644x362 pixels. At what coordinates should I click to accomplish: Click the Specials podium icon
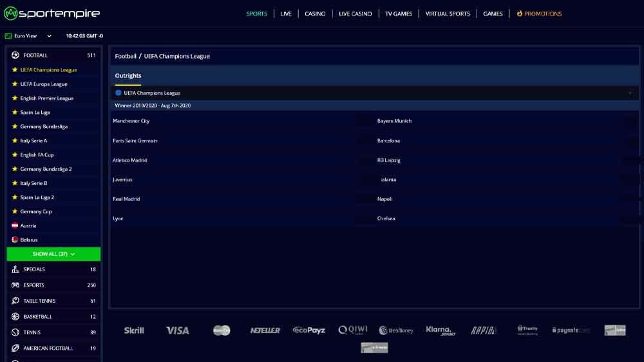click(15, 269)
